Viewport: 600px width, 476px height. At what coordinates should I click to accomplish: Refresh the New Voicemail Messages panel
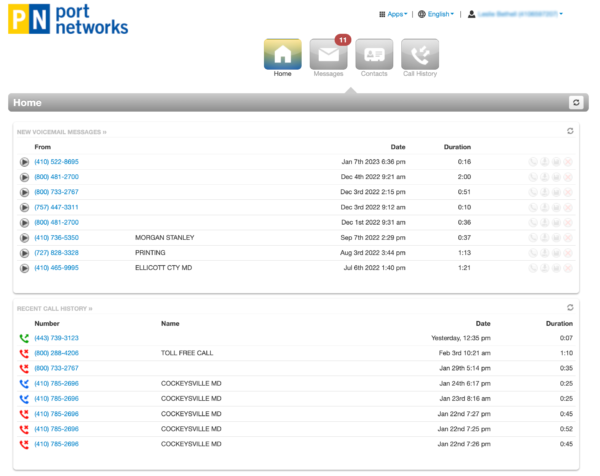click(x=570, y=131)
